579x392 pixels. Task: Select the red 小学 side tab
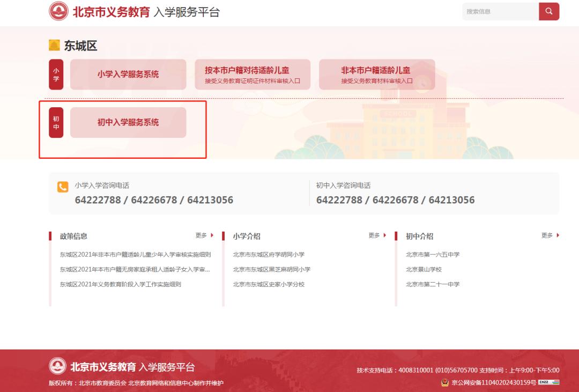click(x=56, y=74)
